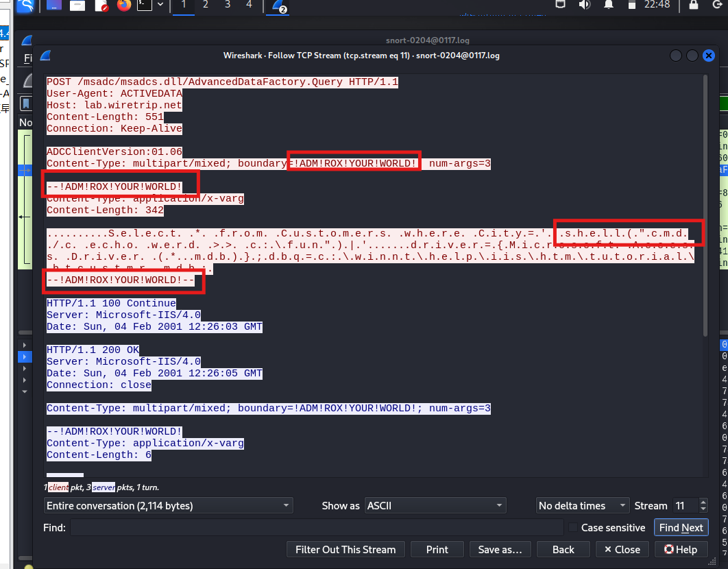Viewport: 728px width, 569px height.
Task: Click the 'ADCClientVersion:01.06' line
Action: tap(114, 152)
